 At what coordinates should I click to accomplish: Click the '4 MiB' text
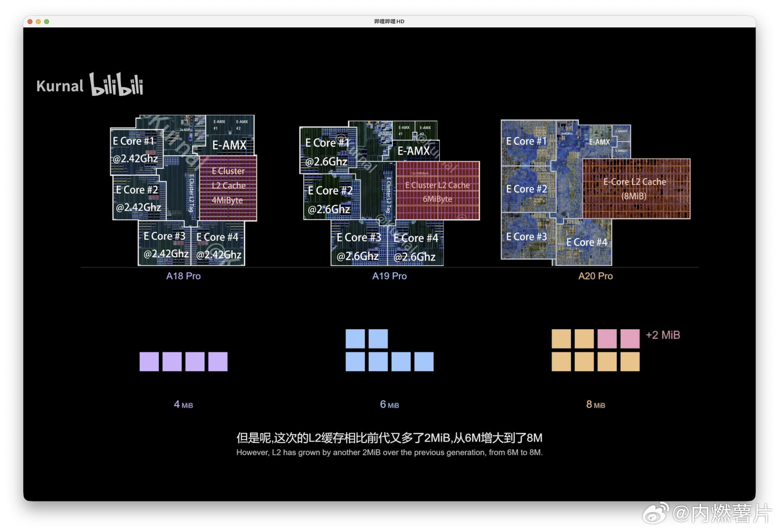pos(183,404)
